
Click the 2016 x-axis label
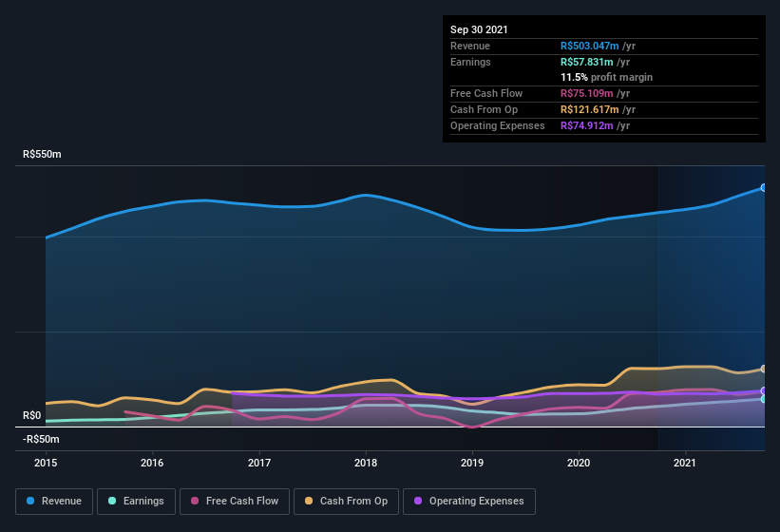pos(152,463)
